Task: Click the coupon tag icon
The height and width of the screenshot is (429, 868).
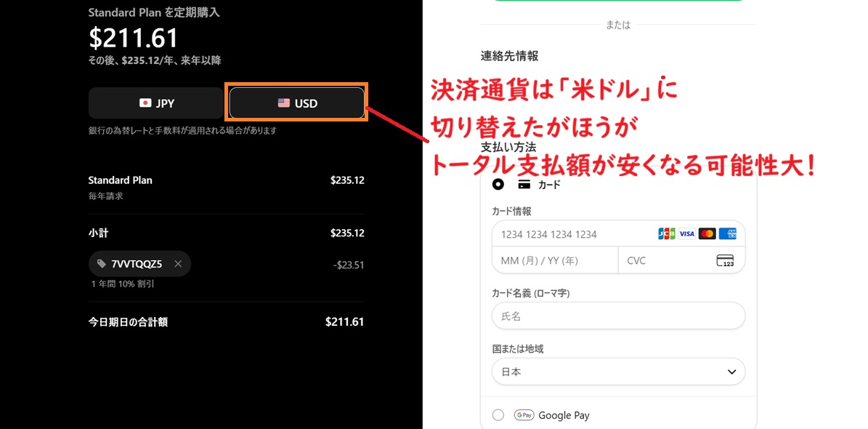Action: [101, 264]
